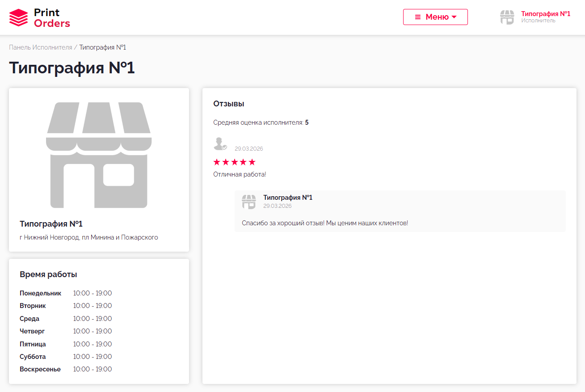Click the Print Orders stacked layers logo icon

click(18, 17)
